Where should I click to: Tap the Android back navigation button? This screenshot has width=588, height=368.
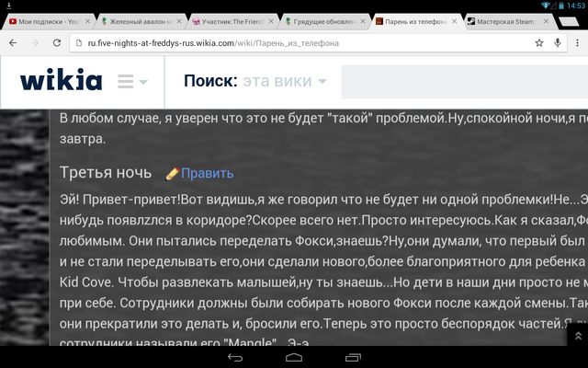pos(235,358)
